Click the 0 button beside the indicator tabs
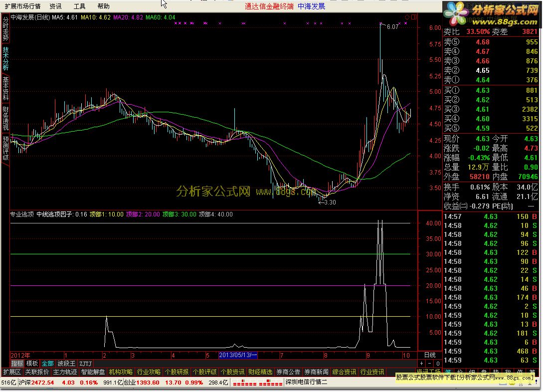 (438, 364)
